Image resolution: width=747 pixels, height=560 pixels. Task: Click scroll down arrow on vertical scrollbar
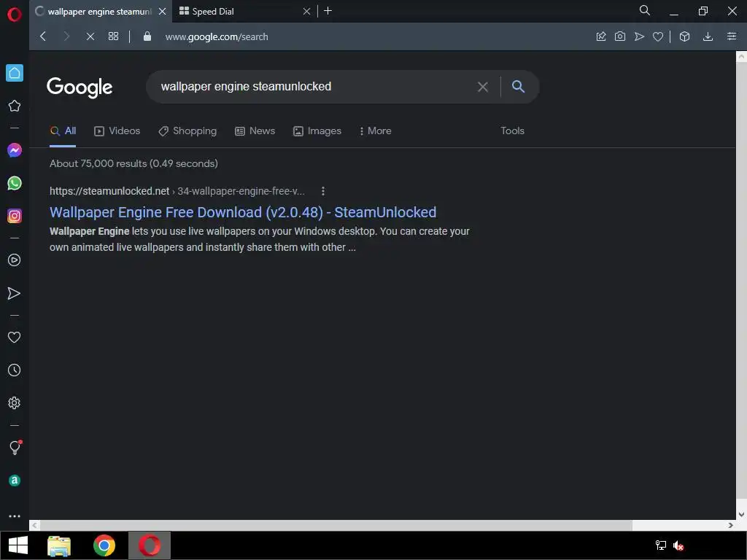click(x=741, y=514)
